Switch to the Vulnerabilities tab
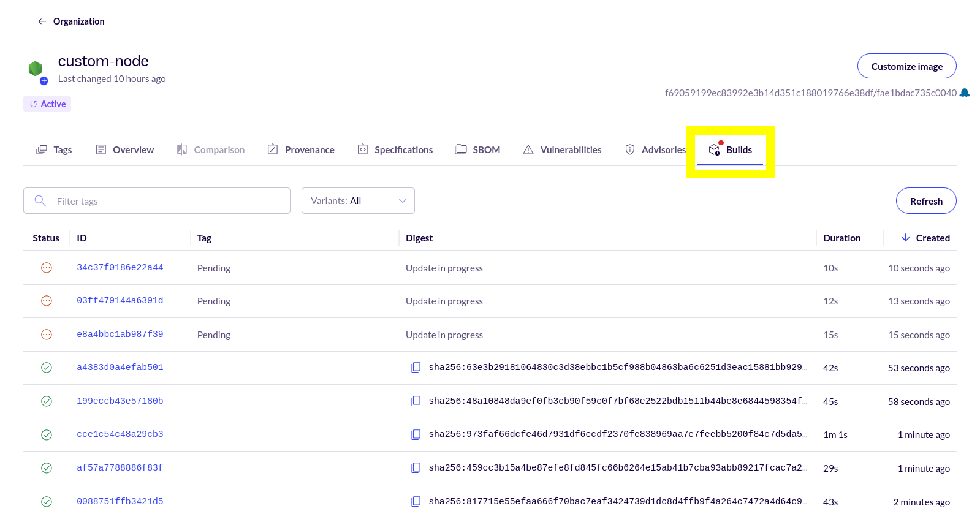The height and width of the screenshot is (522, 980). (562, 150)
